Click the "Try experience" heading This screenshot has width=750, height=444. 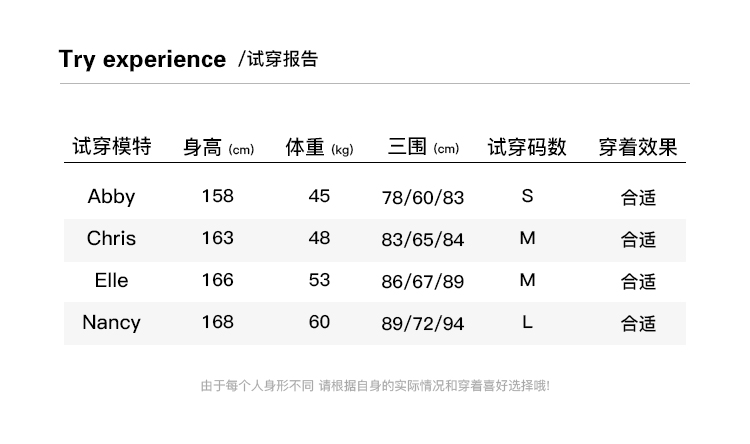(x=142, y=59)
